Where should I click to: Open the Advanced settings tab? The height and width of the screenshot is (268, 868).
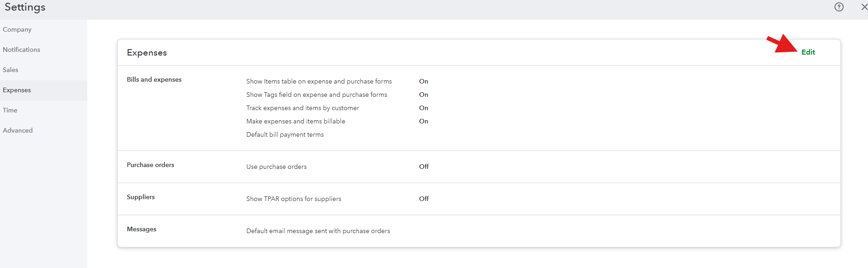[17, 130]
